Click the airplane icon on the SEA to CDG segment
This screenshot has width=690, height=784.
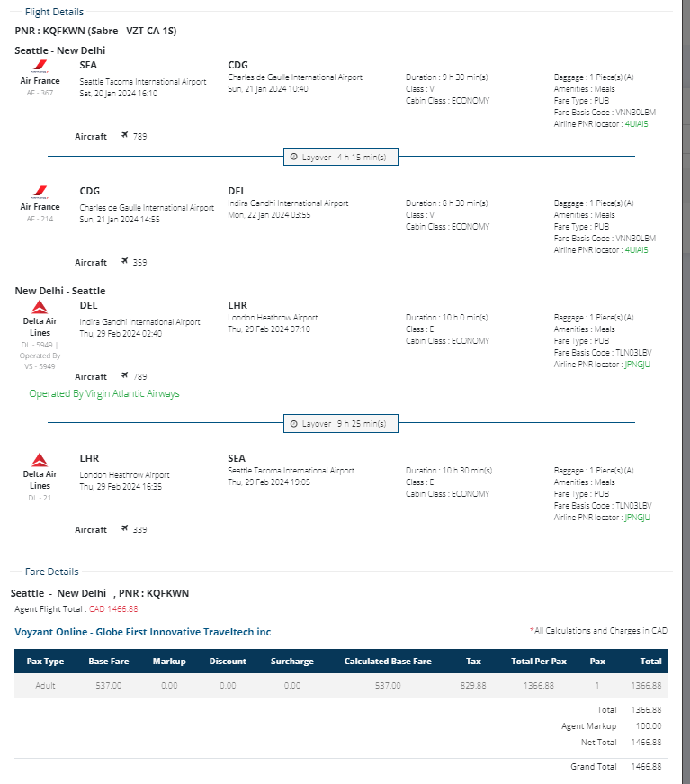[126, 136]
